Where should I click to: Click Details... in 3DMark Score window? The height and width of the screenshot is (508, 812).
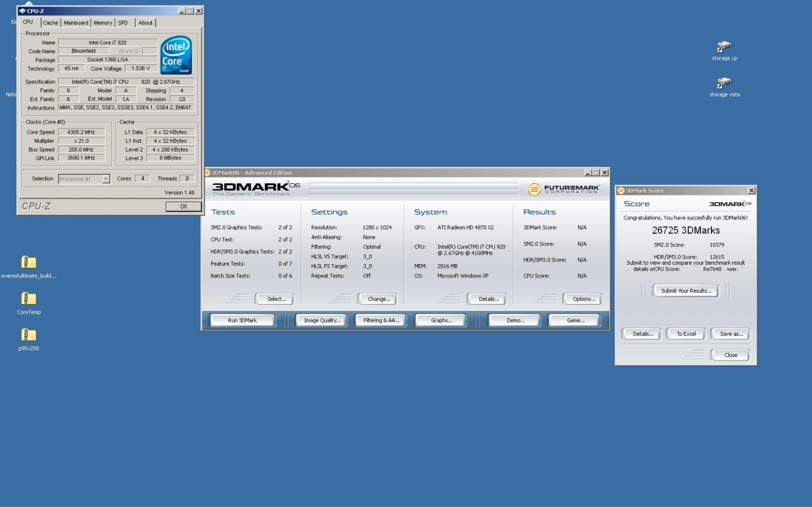tap(642, 334)
